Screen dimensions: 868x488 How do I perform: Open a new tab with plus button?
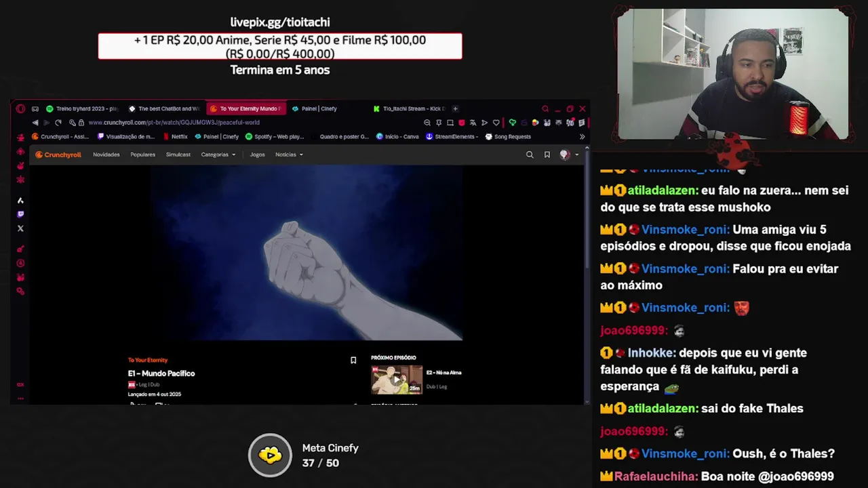[455, 108]
